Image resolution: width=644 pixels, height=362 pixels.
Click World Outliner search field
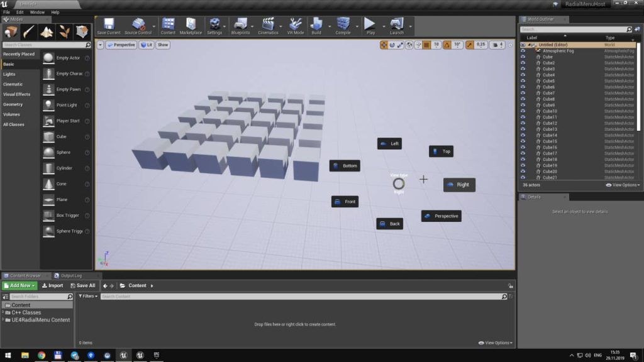(576, 30)
